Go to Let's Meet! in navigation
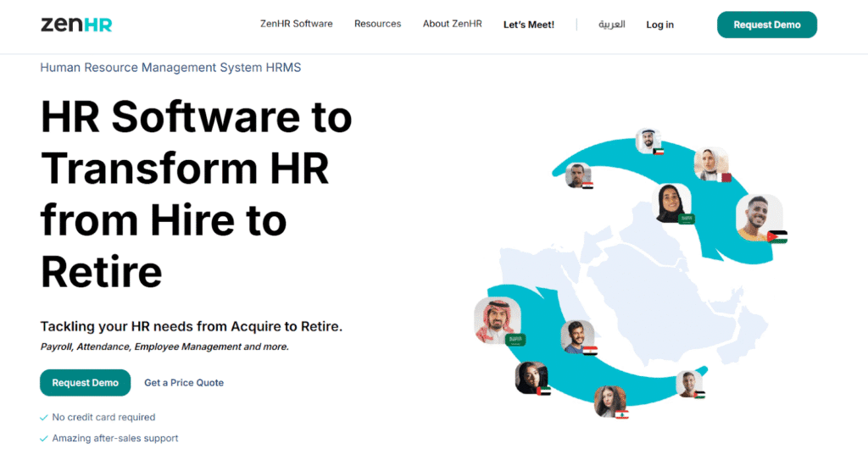Image resolution: width=868 pixels, height=449 pixels. click(528, 25)
